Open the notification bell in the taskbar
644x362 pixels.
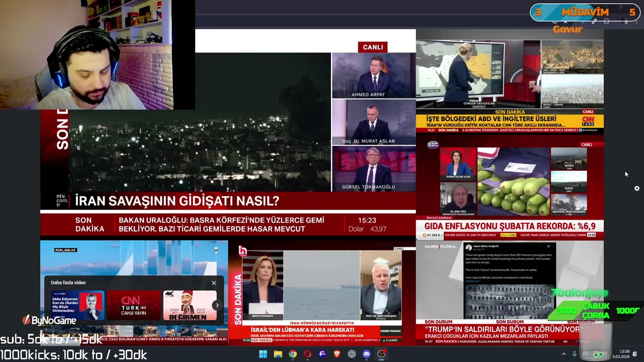pyautogui.click(x=634, y=354)
